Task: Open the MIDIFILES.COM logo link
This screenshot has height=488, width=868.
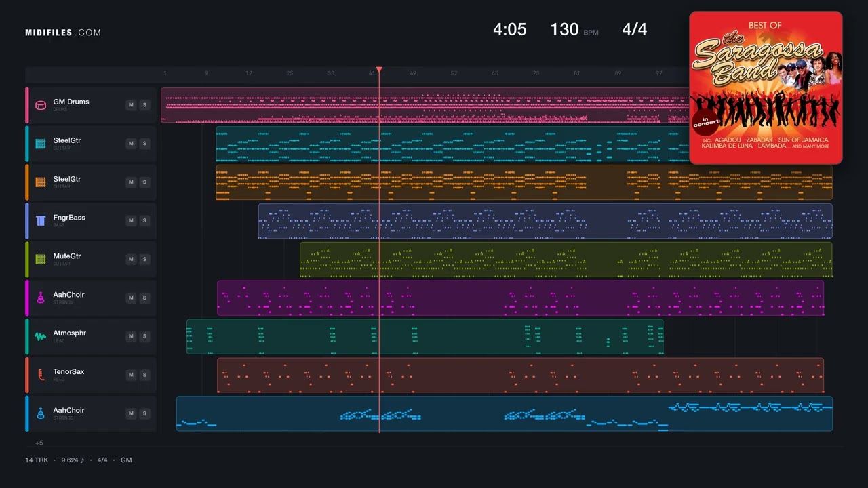Action: click(63, 33)
